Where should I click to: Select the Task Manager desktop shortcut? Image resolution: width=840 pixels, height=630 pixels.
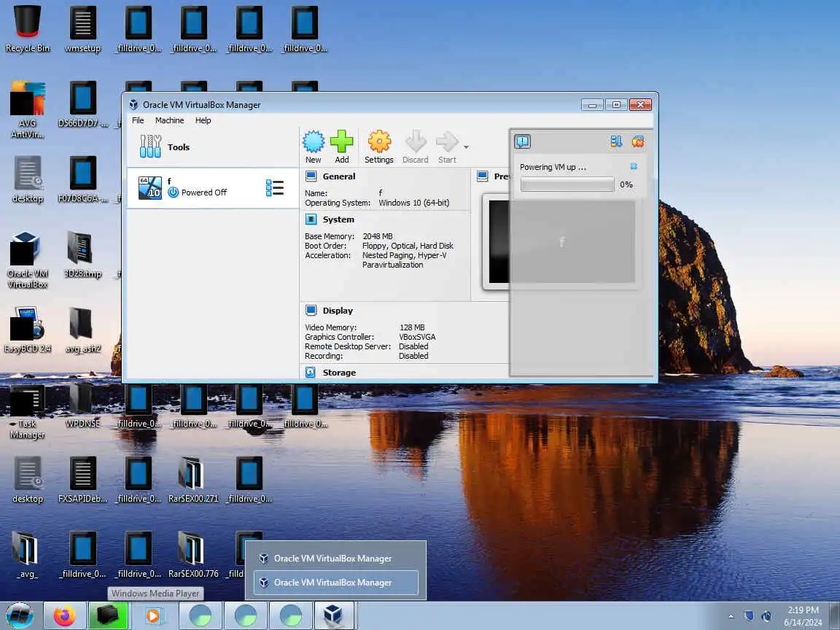pyautogui.click(x=27, y=411)
